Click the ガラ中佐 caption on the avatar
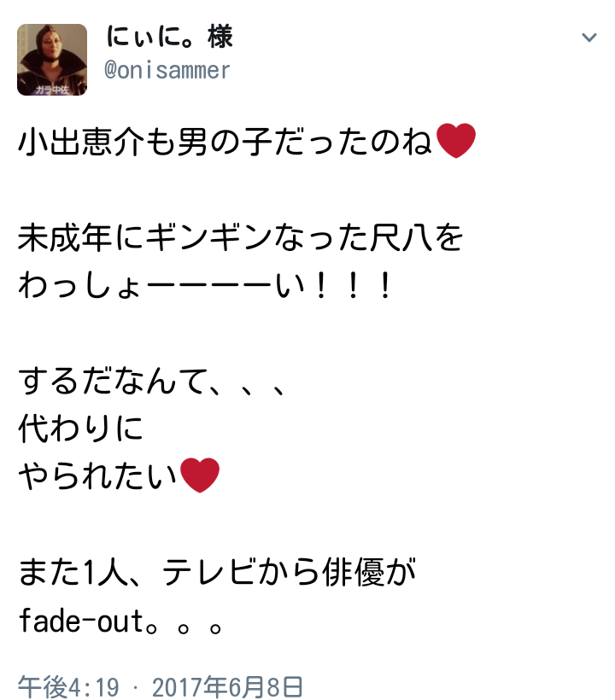This screenshot has height=700, width=615. coord(52,90)
